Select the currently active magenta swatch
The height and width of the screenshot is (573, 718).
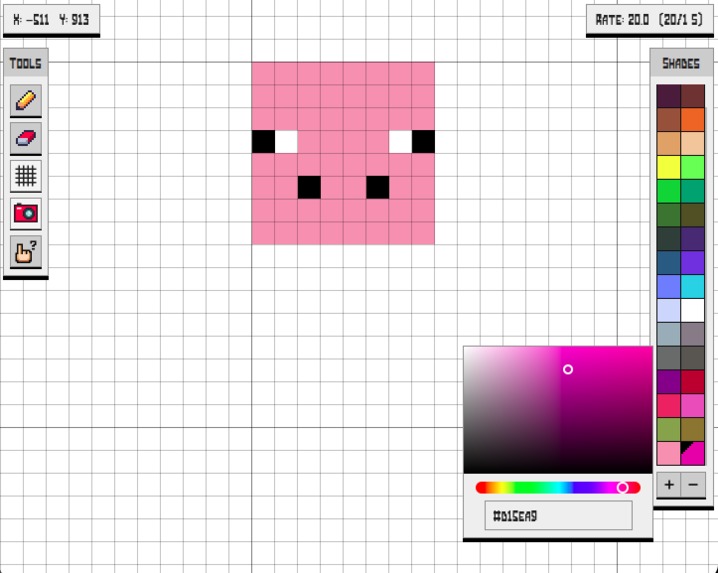693,453
